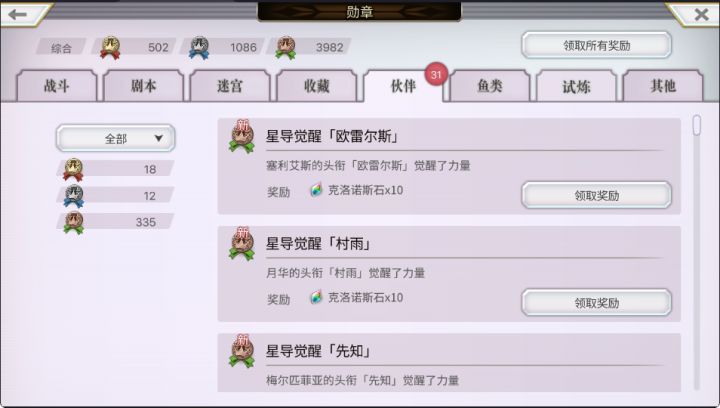
Task: Click the silver medal filter showing 12
Action: coord(115,196)
